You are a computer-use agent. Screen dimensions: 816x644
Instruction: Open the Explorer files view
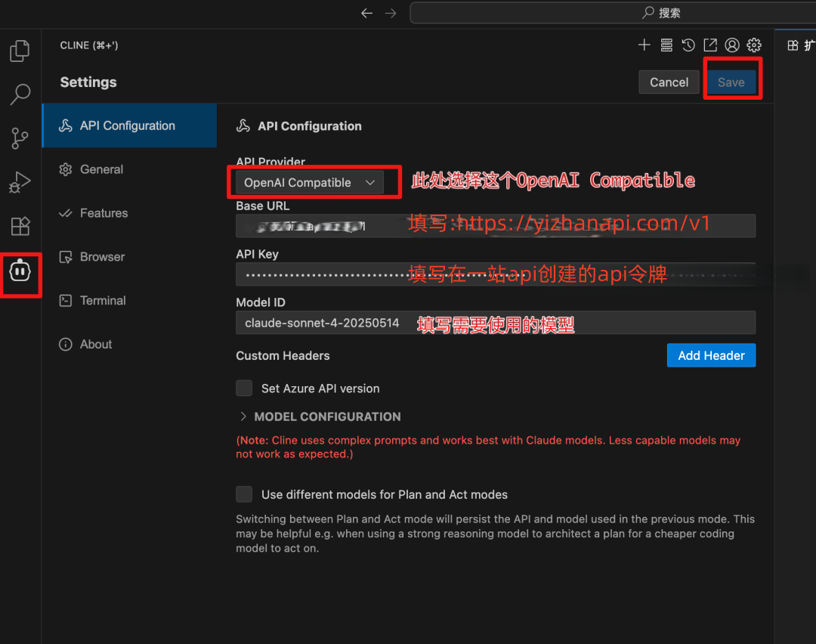pyautogui.click(x=20, y=51)
